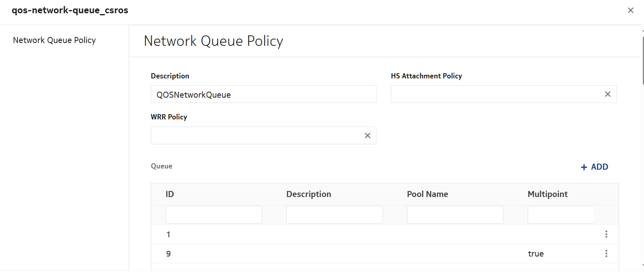Open the WRR Policy selector
Viewport: 644px width, 273px height.
point(255,135)
